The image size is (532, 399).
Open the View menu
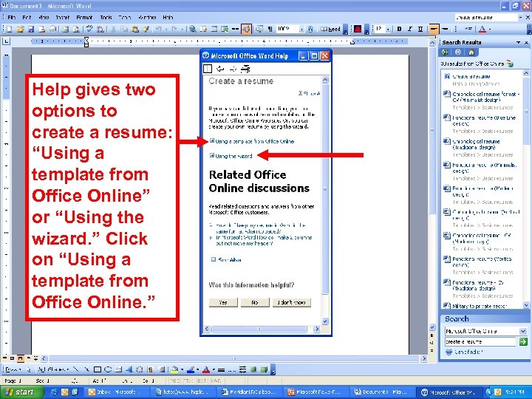click(x=44, y=17)
